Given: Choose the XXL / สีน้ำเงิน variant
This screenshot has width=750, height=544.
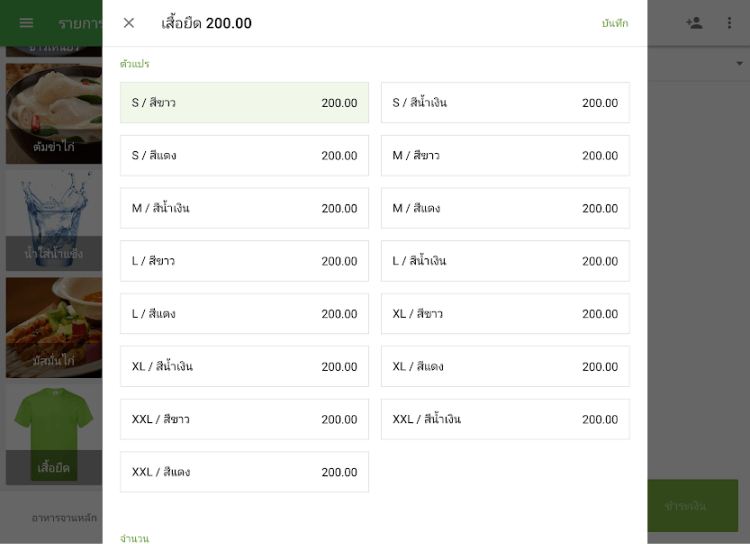Looking at the screenshot, I should coord(505,419).
